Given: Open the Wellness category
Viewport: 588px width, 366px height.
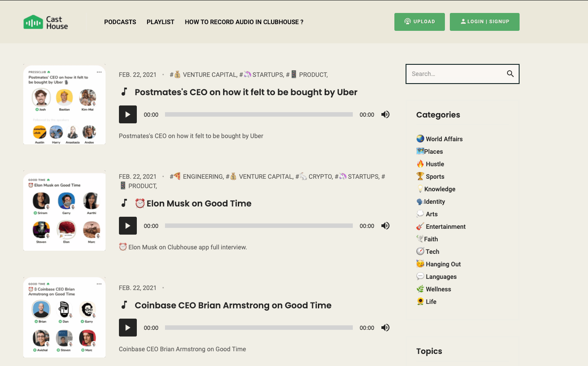Looking at the screenshot, I should [x=438, y=289].
